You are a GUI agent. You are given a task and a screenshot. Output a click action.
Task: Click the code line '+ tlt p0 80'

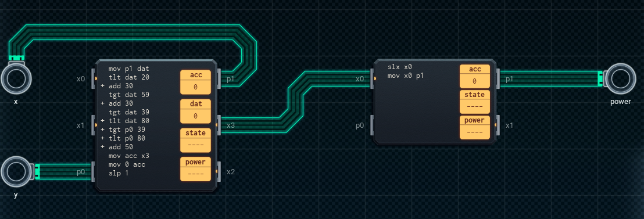point(123,138)
